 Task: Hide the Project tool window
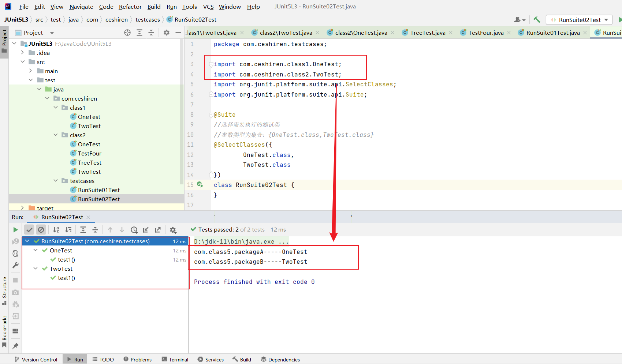pyautogui.click(x=178, y=33)
